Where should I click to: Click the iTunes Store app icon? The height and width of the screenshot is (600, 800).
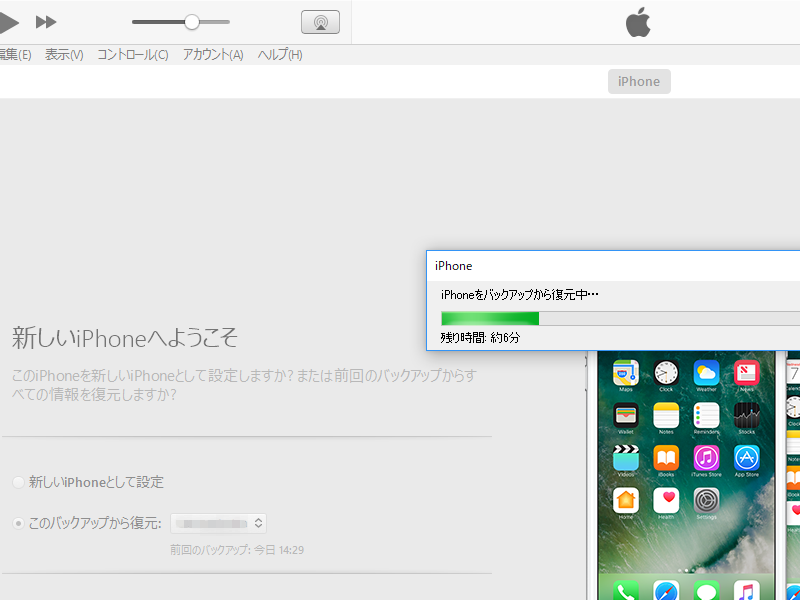(x=706, y=458)
